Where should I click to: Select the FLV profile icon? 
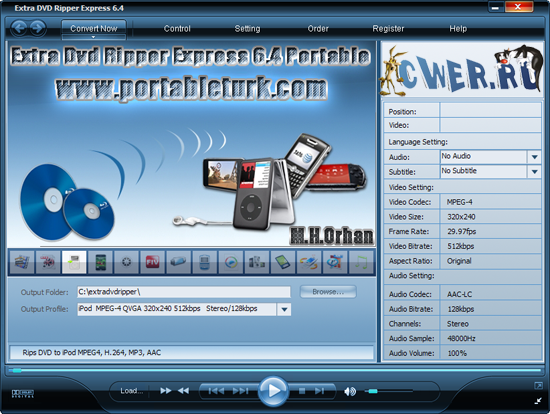tap(152, 262)
